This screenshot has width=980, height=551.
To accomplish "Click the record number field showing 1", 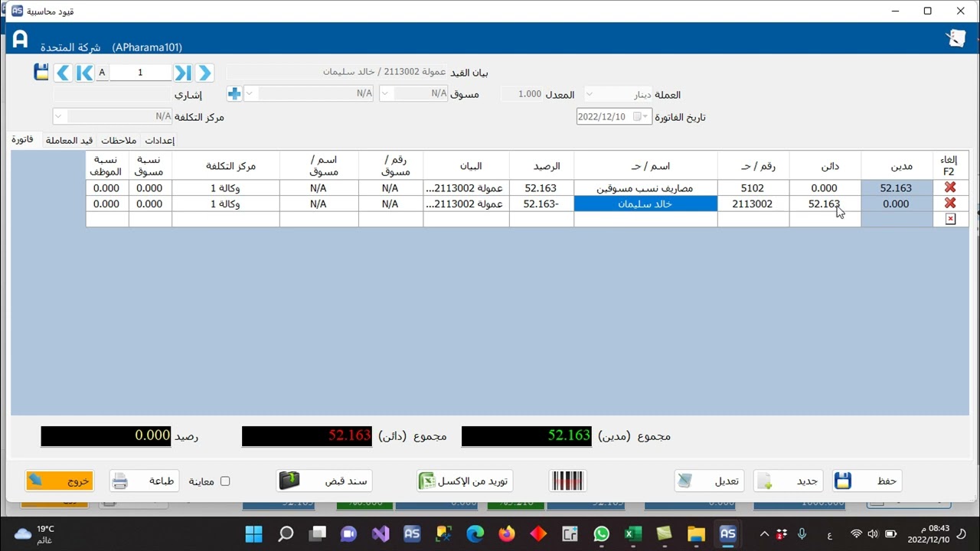I will 140,73.
